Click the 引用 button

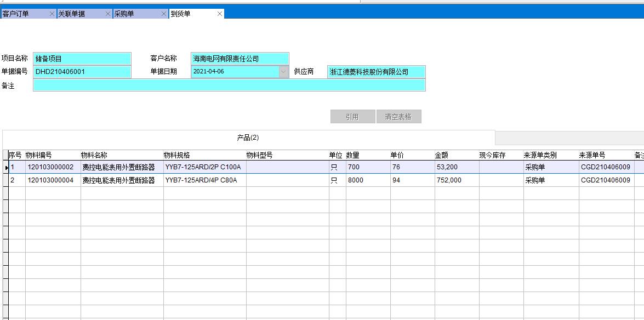pos(352,117)
